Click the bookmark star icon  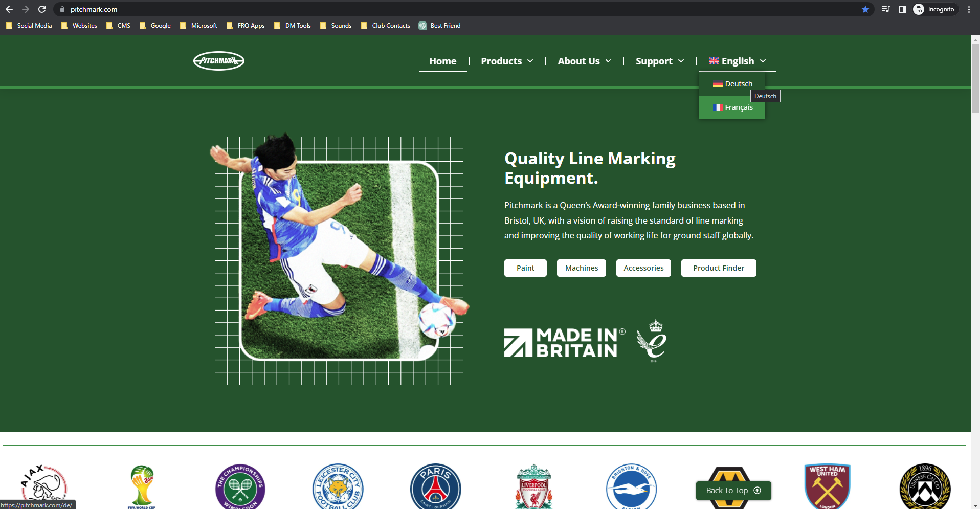[x=865, y=9]
